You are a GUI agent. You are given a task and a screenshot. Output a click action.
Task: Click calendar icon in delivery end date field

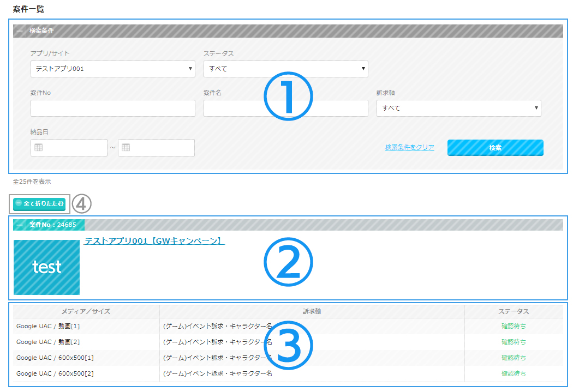pyautogui.click(x=126, y=148)
